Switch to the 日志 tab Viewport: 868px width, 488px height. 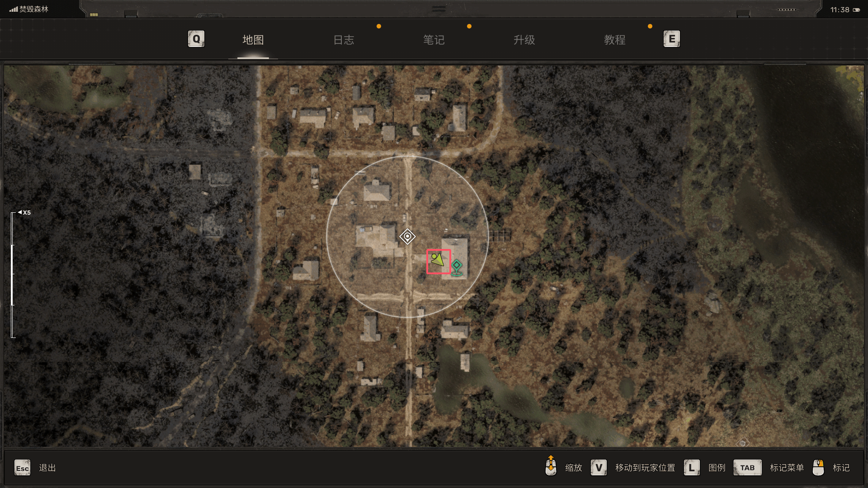344,39
